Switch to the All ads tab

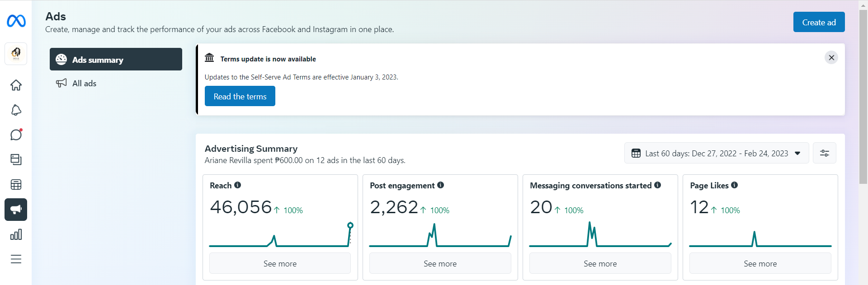tap(84, 83)
